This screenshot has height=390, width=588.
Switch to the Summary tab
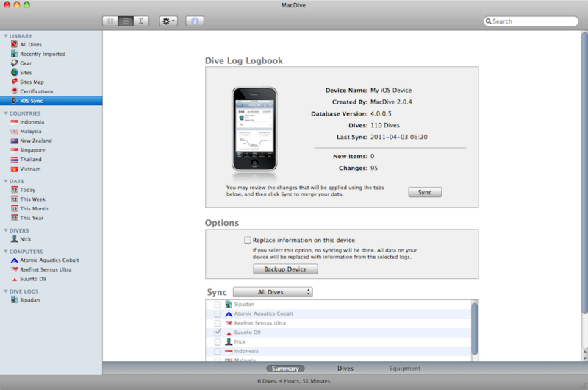click(285, 369)
